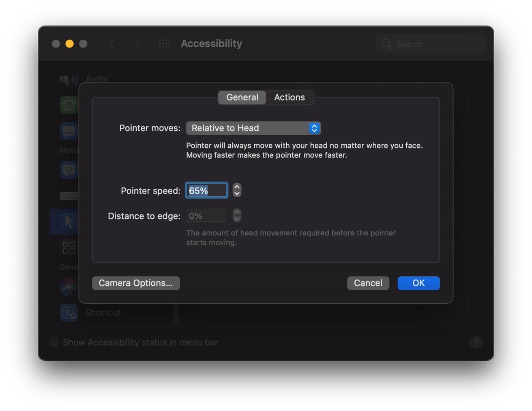Adjust the Distance to edge stepper
532x411 pixels.
coord(237,215)
